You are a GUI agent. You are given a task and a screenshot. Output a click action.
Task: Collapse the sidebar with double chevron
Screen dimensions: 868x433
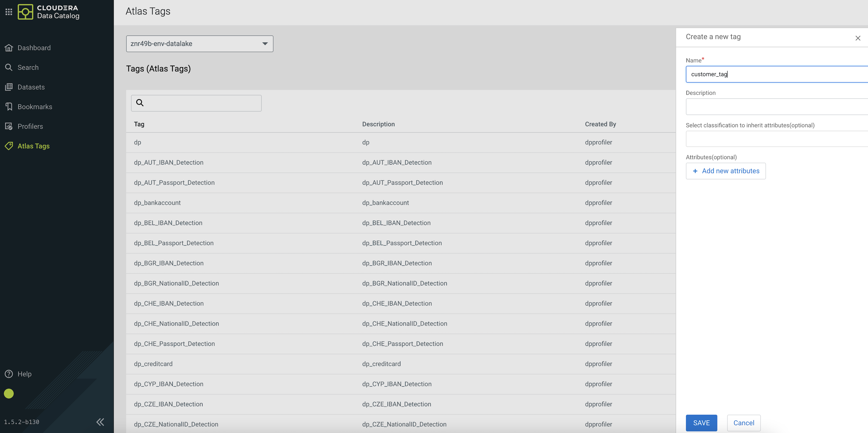pos(100,422)
